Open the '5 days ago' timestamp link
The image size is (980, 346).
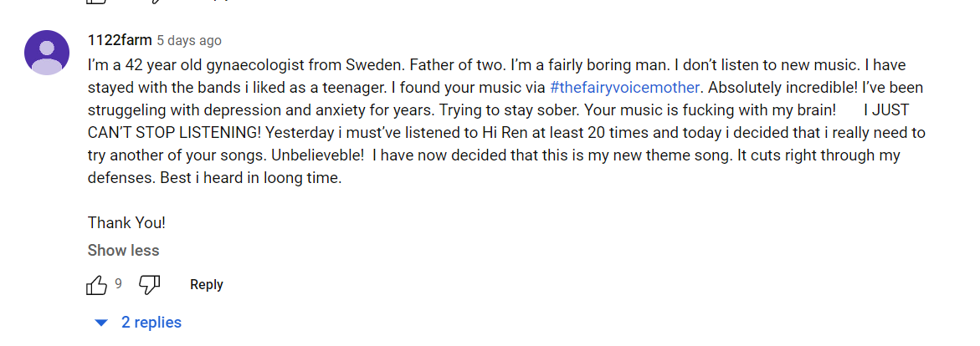tap(189, 41)
